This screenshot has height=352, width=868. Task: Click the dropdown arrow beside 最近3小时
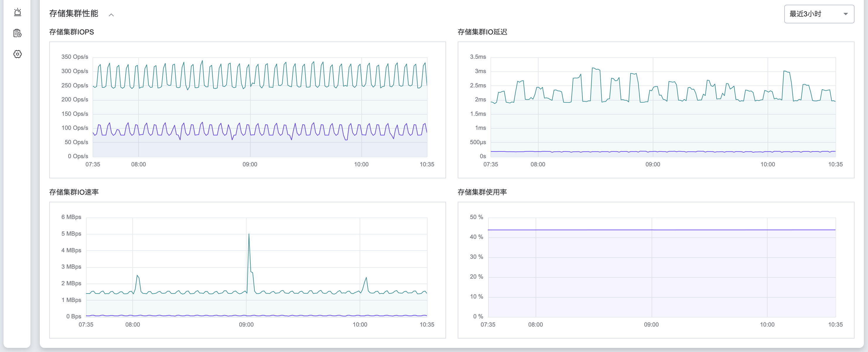pos(845,14)
